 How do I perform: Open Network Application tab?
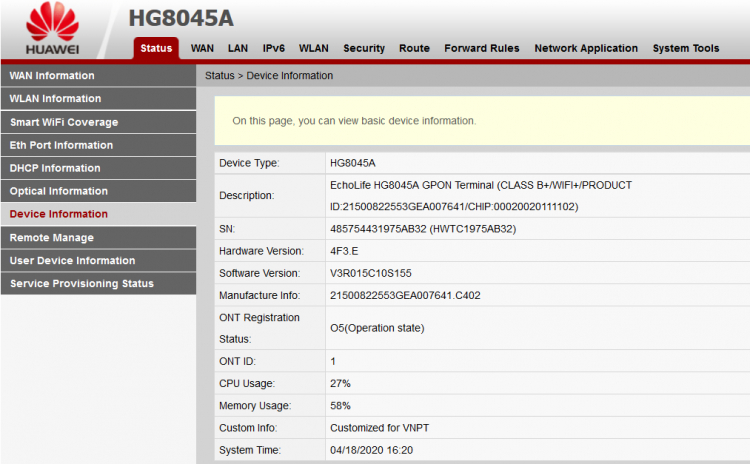click(586, 48)
